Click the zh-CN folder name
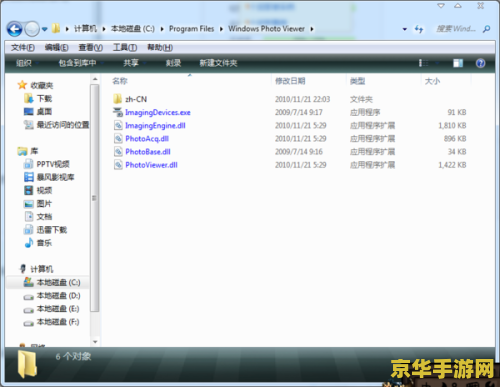The width and height of the screenshot is (500, 387). tap(136, 99)
